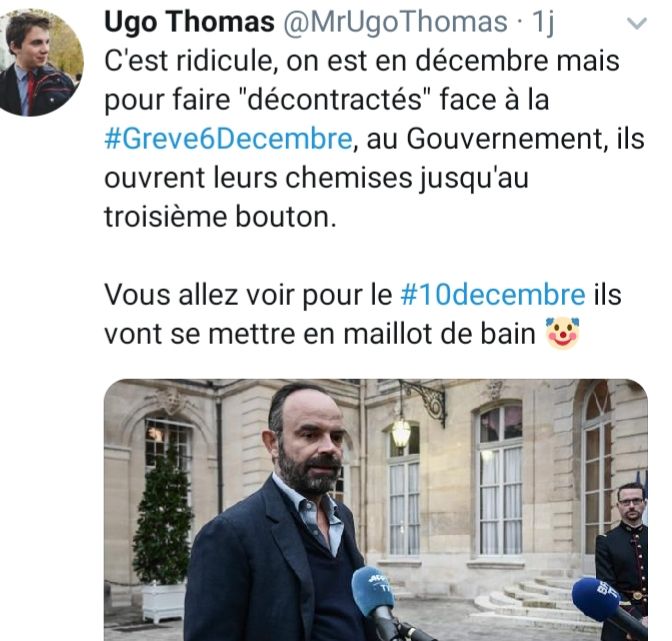Image resolution: width=672 pixels, height=641 pixels.
Task: Click the hanging lantern in the photo
Action: coord(401,434)
